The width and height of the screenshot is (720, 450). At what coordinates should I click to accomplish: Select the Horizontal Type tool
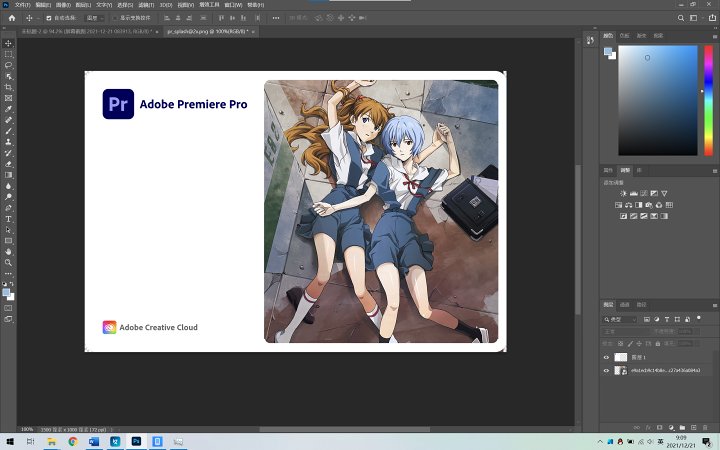(x=8, y=219)
